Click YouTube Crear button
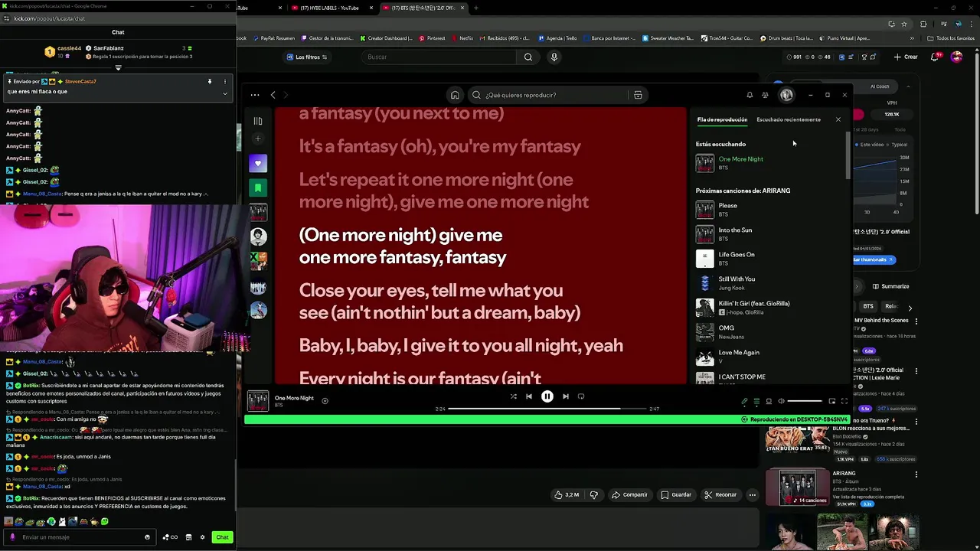 pos(906,57)
